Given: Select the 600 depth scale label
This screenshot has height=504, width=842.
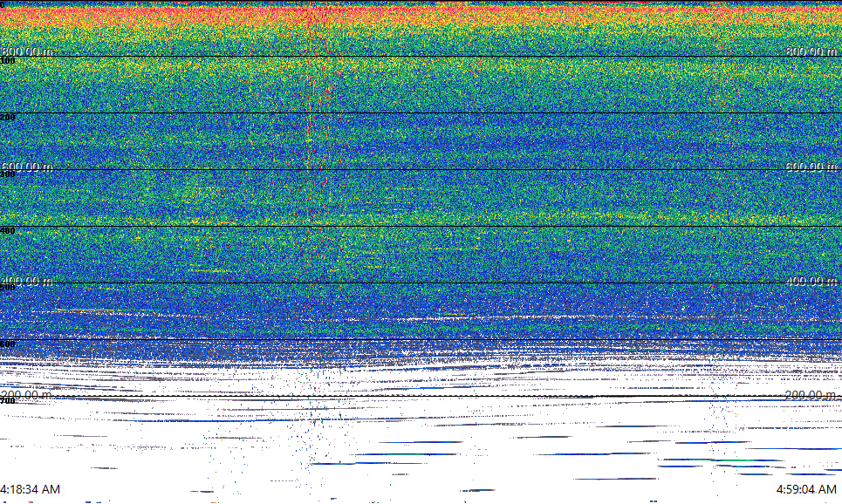Looking at the screenshot, I should click(x=8, y=344).
